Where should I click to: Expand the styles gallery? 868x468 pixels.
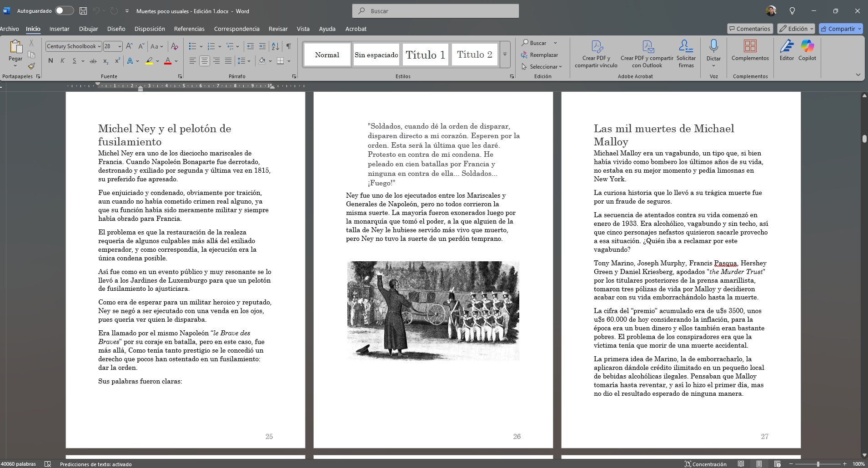(505, 55)
